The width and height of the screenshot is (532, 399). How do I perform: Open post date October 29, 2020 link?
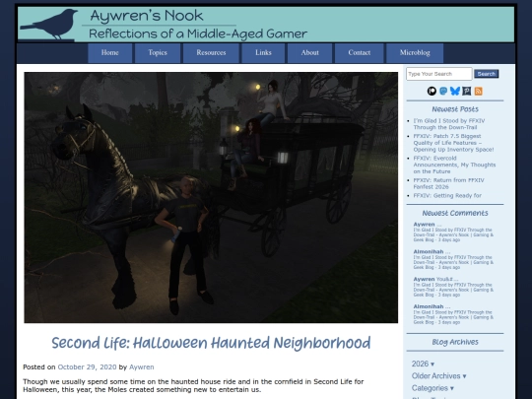[x=87, y=367]
